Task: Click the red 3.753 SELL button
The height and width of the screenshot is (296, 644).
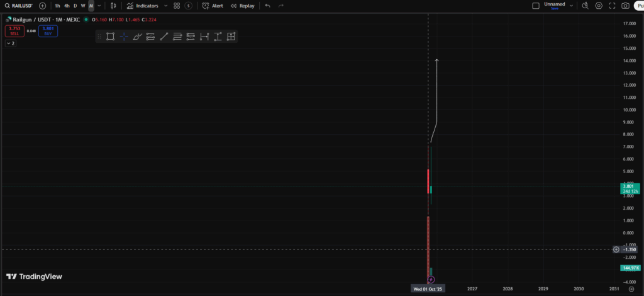Action: (x=14, y=30)
